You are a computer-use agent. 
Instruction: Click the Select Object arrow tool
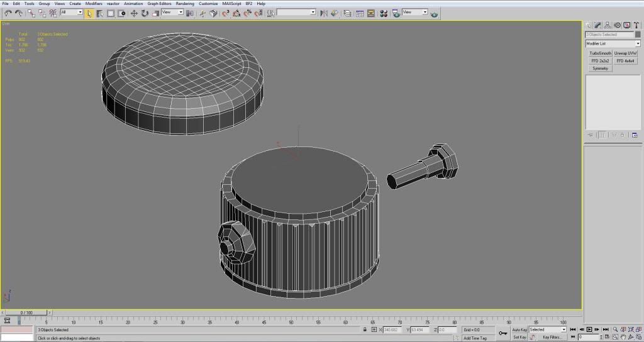tap(89, 13)
